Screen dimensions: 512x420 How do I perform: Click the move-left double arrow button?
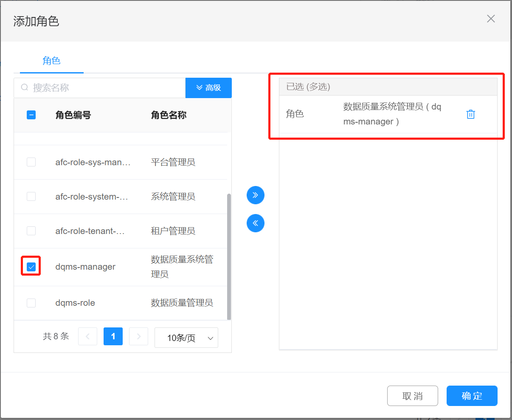tap(256, 223)
